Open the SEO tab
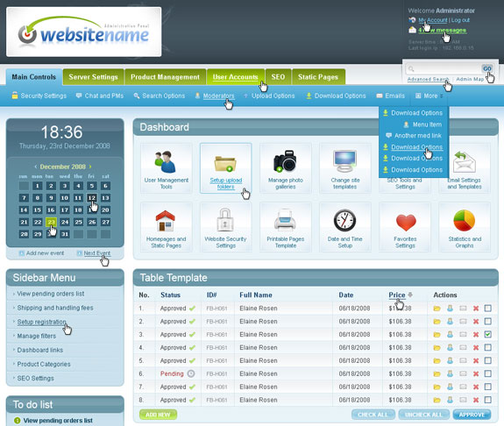The height and width of the screenshot is (426, 504). click(x=278, y=77)
